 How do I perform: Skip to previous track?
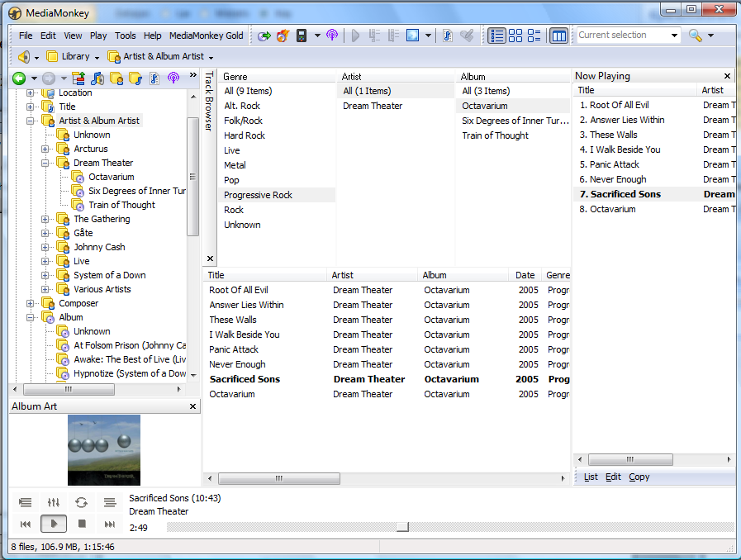pos(26,524)
